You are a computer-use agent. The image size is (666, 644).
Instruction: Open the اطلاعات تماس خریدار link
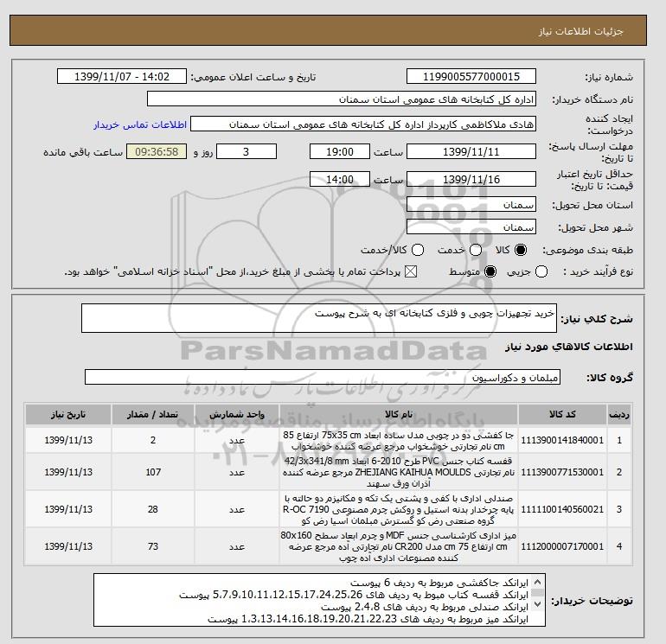click(x=140, y=124)
